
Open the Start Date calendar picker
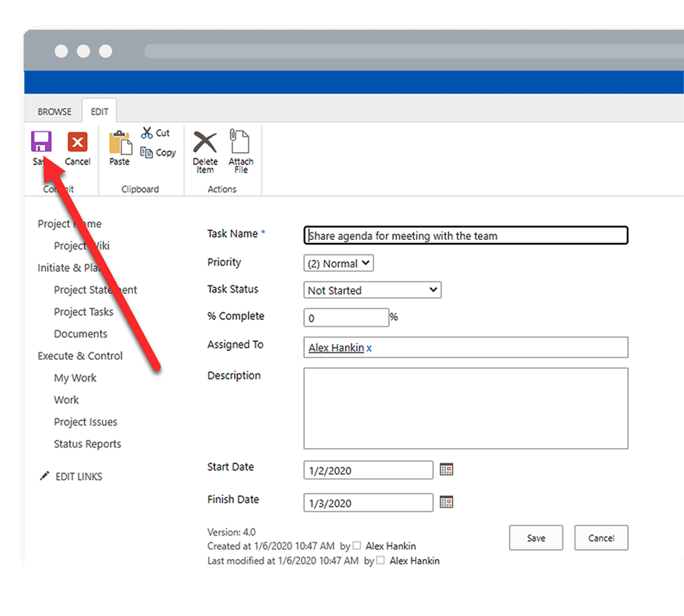[446, 469]
